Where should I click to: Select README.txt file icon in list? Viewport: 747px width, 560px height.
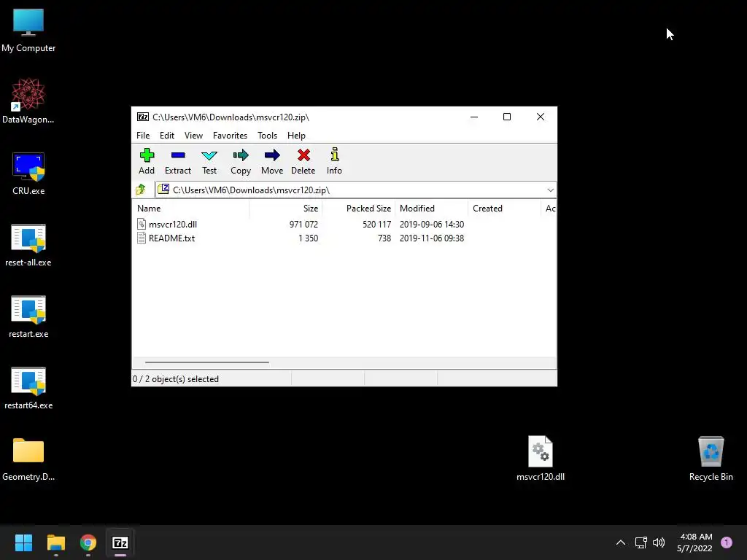click(x=142, y=238)
